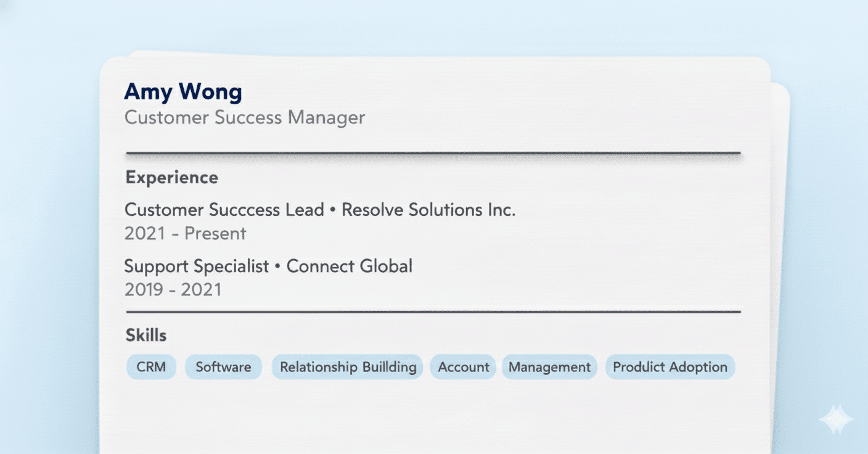Image resolution: width=868 pixels, height=454 pixels.
Task: Click the Amy Wong name heading
Action: pyautogui.click(x=183, y=92)
